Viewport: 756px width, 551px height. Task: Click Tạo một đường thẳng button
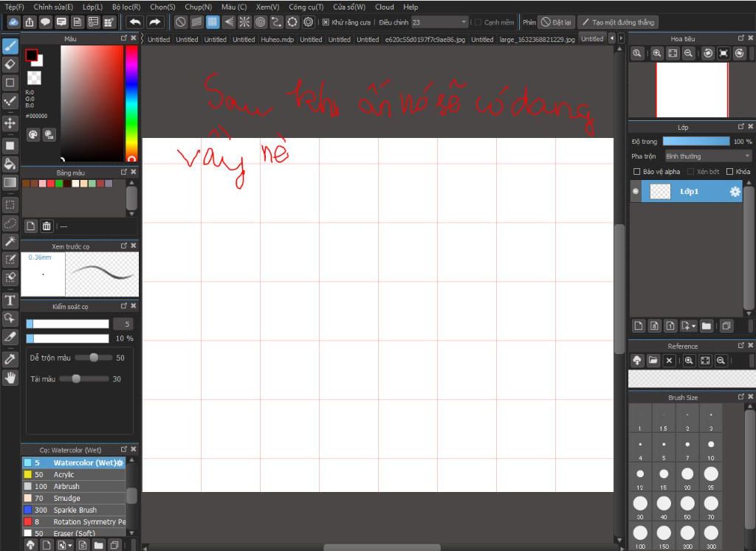pyautogui.click(x=618, y=22)
